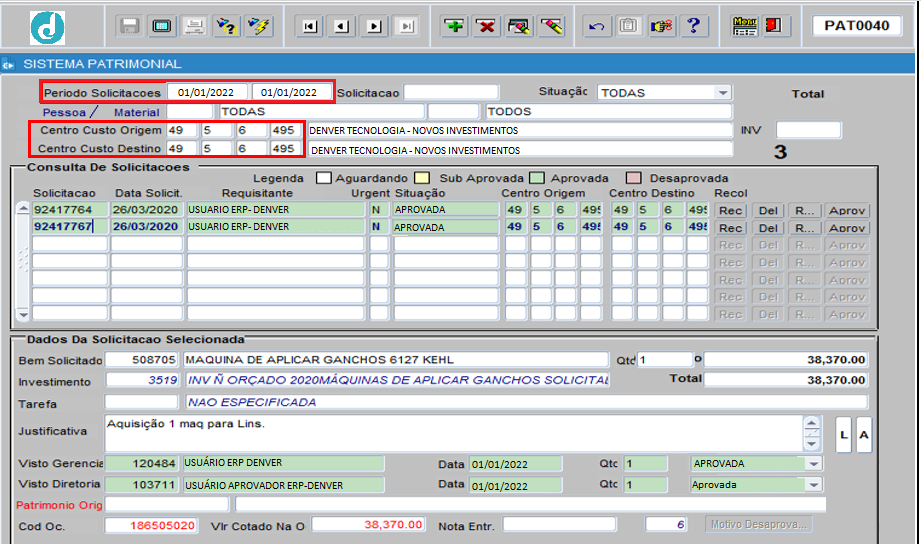The height and width of the screenshot is (545, 924).
Task: Click Aprov button for solicitation 92417764
Action: point(847,210)
